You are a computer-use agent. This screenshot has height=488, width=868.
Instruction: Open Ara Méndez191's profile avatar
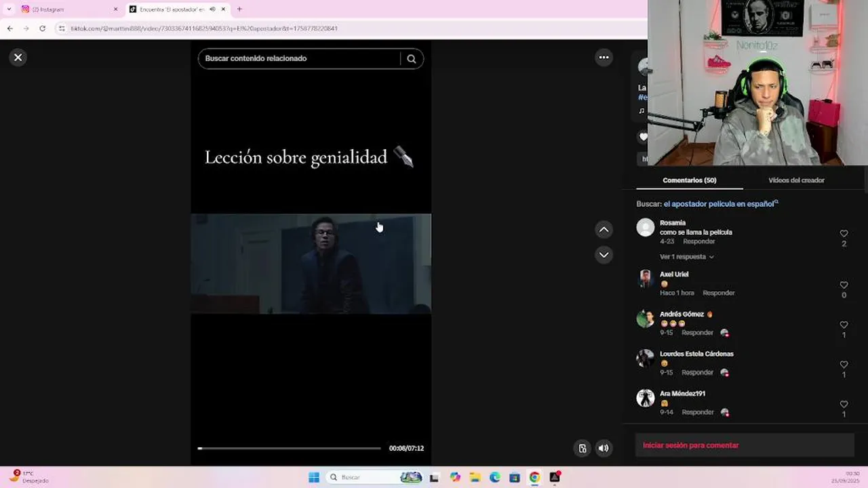pos(646,399)
